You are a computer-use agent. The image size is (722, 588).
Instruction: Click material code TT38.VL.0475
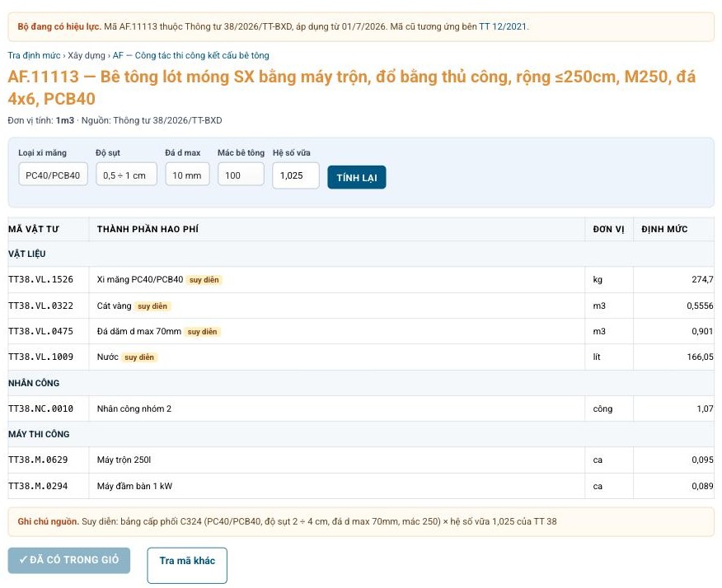tap(41, 331)
